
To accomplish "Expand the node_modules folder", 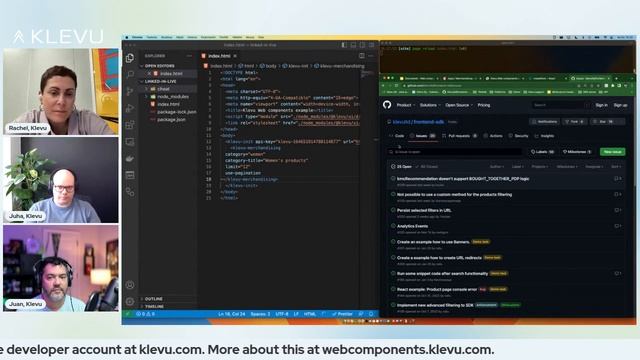I will 173,96.
